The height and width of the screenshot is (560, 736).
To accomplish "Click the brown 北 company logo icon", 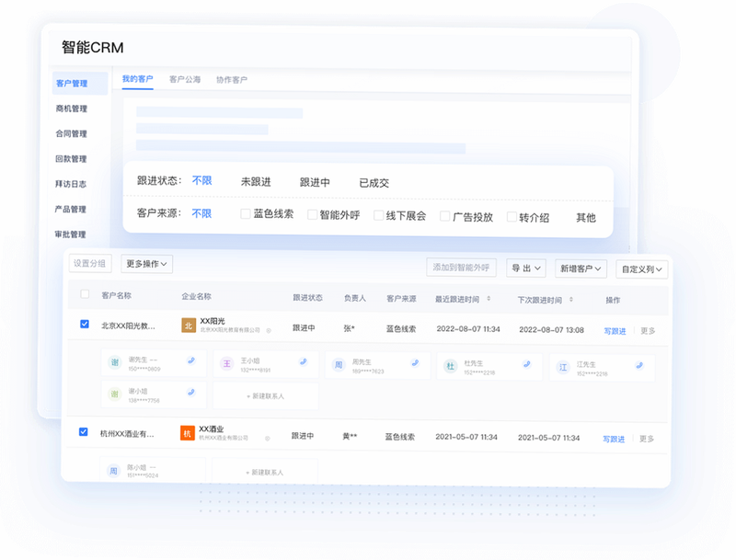I will 189,325.
